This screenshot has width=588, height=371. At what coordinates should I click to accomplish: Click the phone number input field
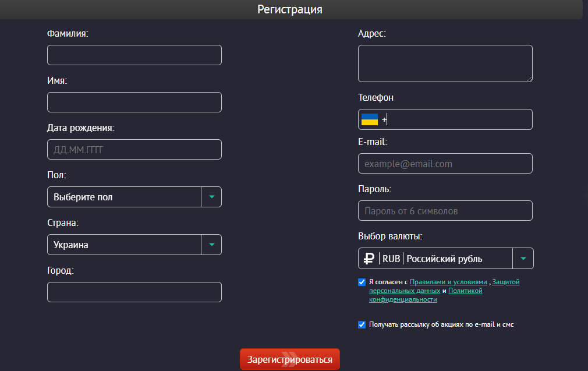(x=445, y=119)
